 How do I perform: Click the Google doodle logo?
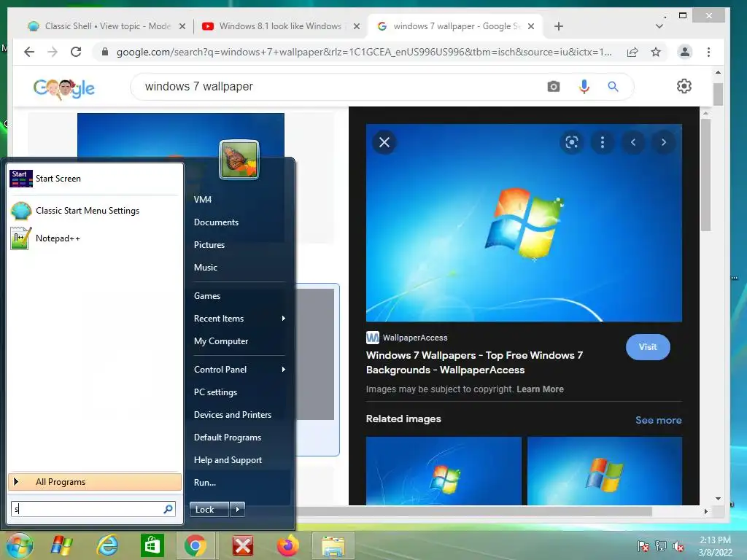pyautogui.click(x=64, y=88)
